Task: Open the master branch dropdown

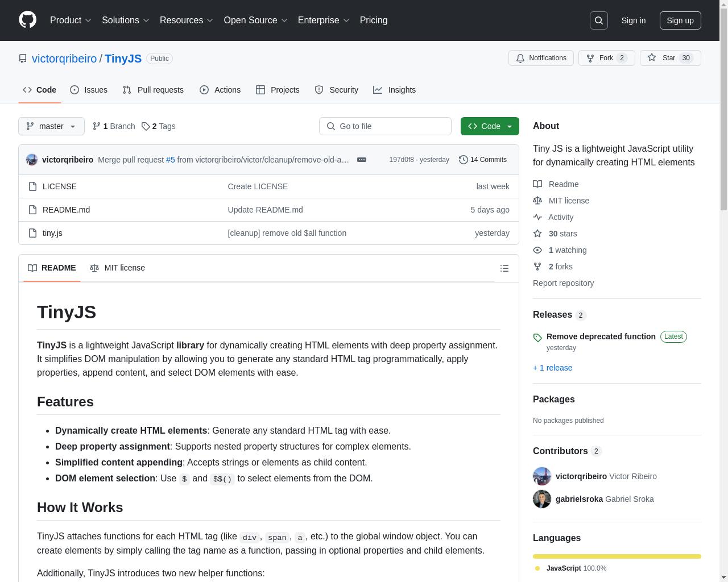Action: click(51, 126)
